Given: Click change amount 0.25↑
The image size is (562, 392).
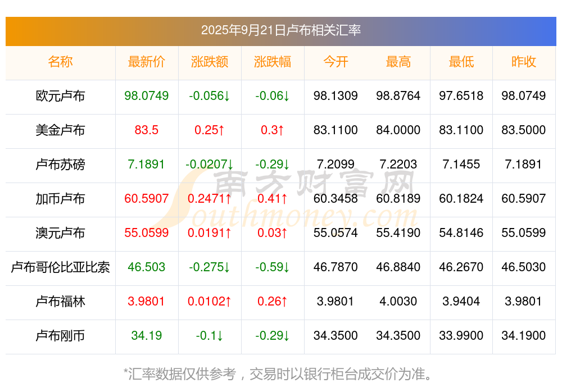Looking at the screenshot, I should click(x=210, y=130).
